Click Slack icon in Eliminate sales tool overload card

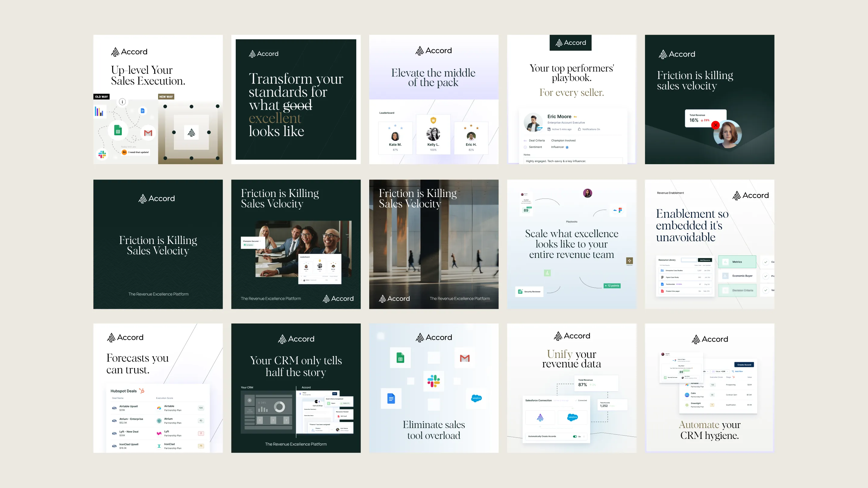(x=433, y=381)
